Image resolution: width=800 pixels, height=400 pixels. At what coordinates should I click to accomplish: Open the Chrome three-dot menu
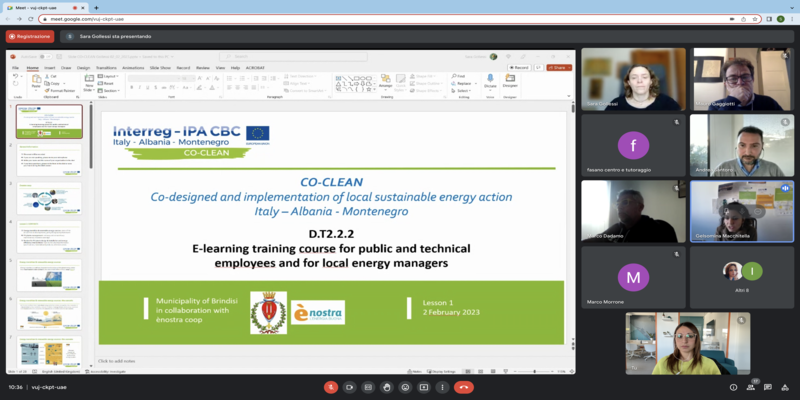[x=792, y=19]
